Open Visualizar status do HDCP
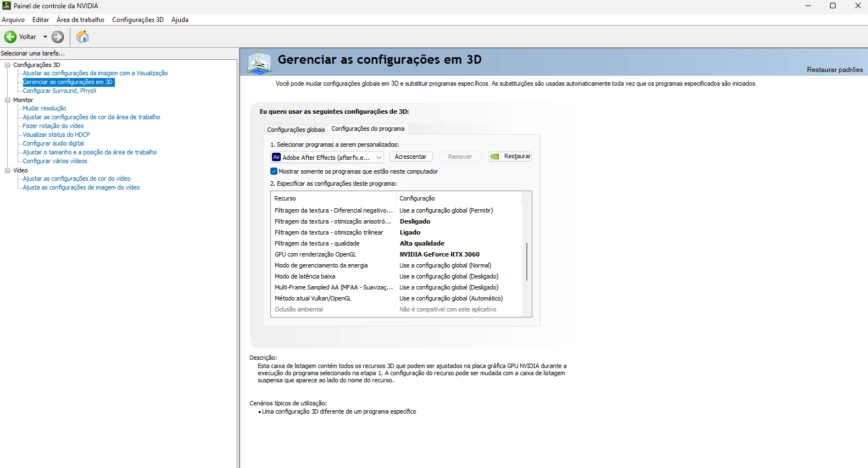868x468 pixels. [x=56, y=135]
